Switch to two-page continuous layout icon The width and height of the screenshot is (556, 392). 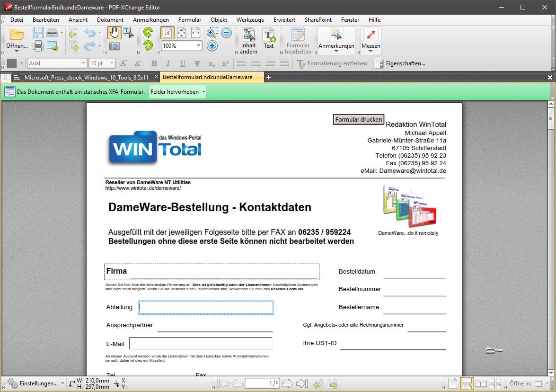(x=495, y=383)
